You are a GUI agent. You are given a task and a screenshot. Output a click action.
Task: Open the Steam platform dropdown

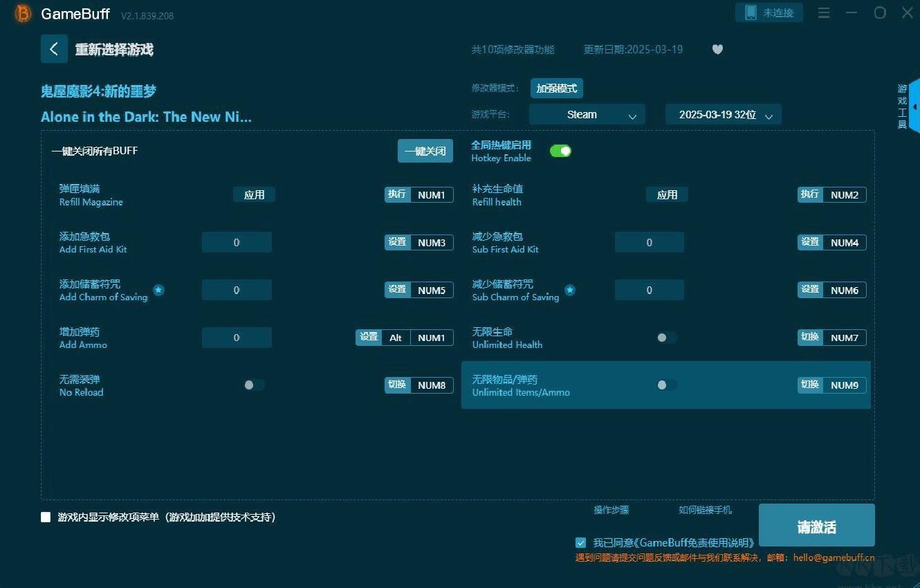click(x=587, y=114)
